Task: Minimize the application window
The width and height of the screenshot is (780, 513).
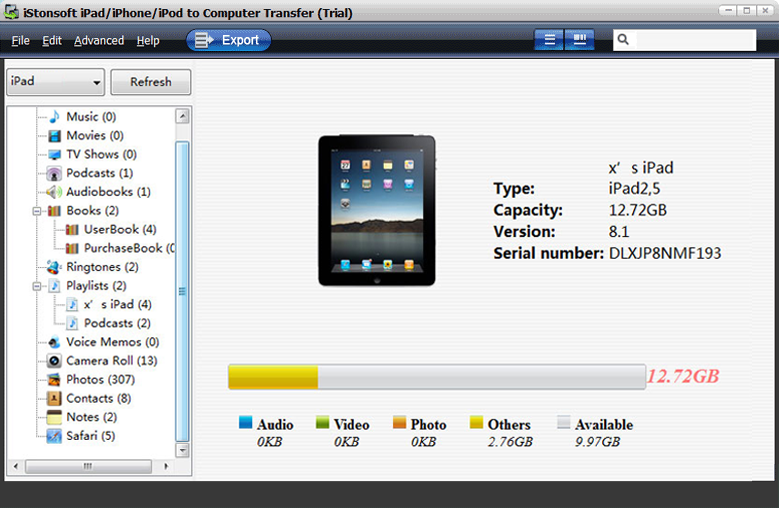Action: [x=728, y=10]
